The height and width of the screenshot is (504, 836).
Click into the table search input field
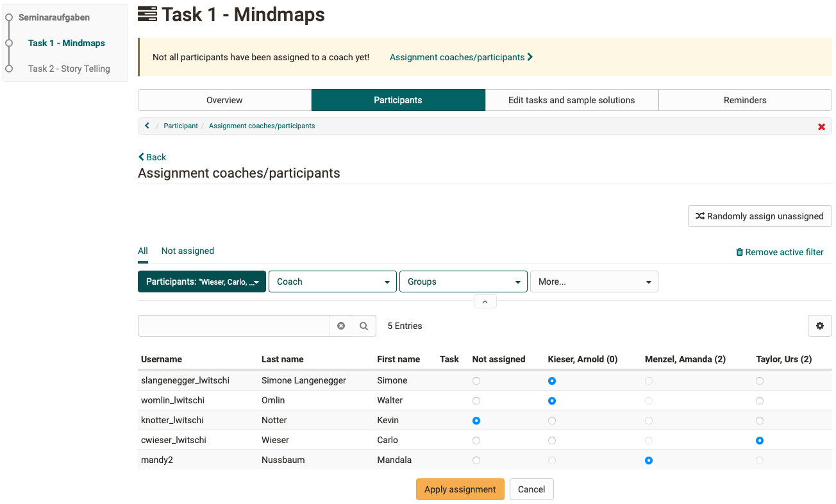point(234,326)
